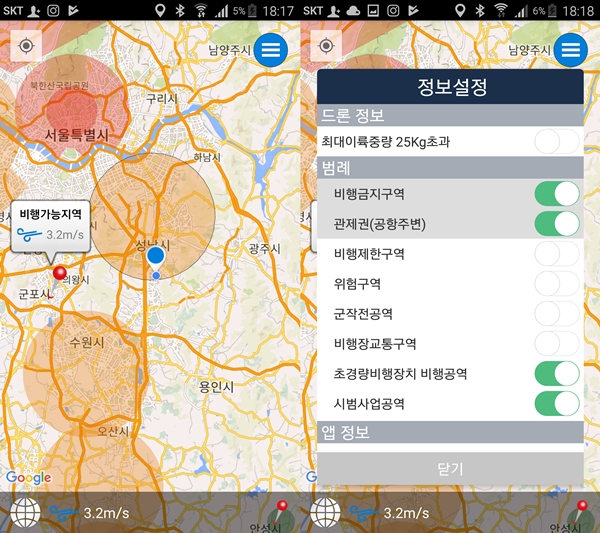Viewport: 600px width, 533px height.
Task: Tap the pin map icon in right bottom bar
Action: point(580,513)
